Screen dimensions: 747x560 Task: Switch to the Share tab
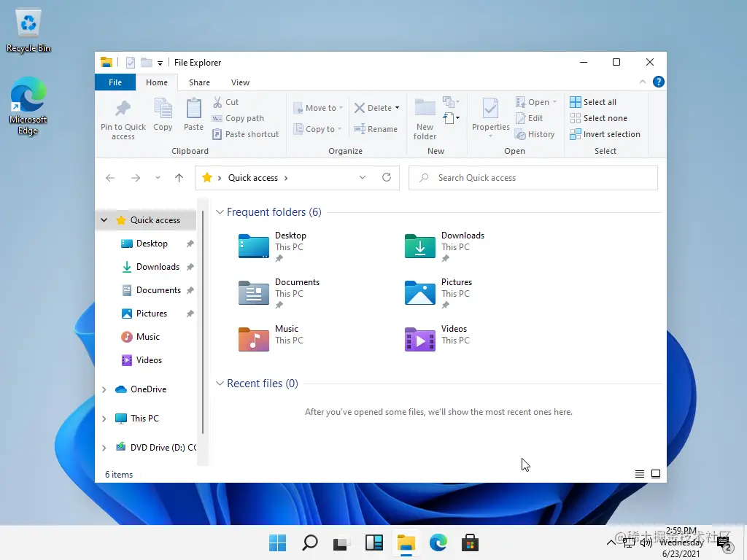(x=199, y=82)
